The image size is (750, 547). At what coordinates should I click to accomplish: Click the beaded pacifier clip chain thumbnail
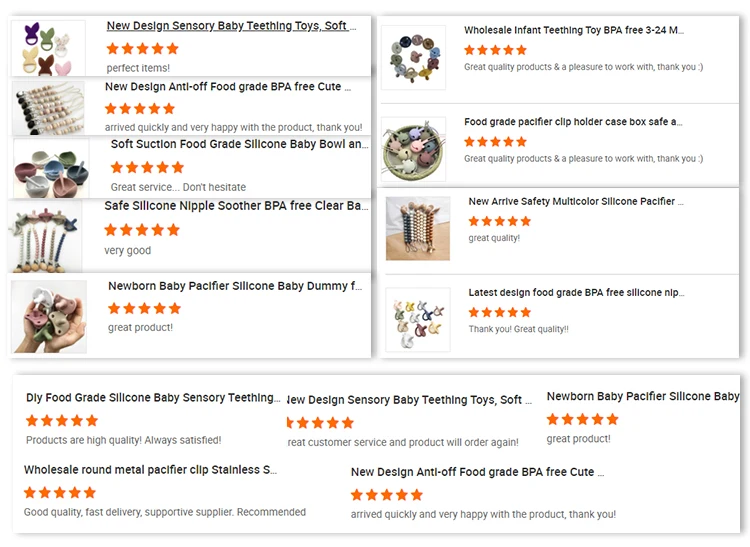coord(51,107)
